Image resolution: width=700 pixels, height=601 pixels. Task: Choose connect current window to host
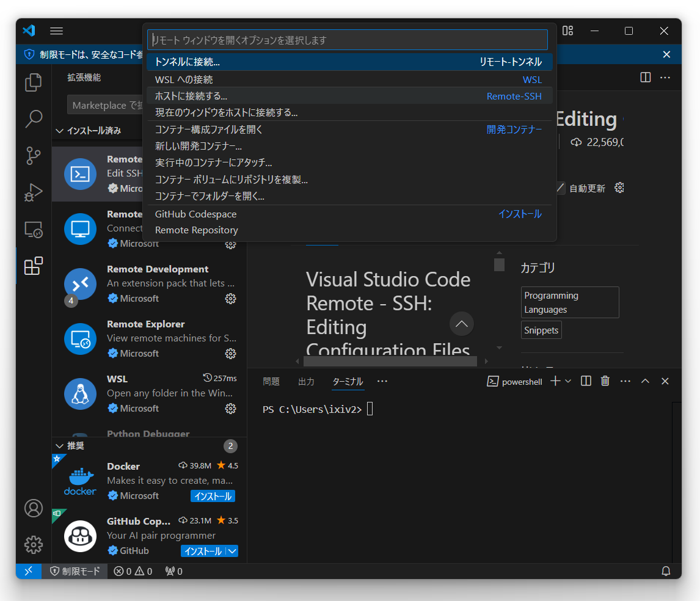coord(349,112)
